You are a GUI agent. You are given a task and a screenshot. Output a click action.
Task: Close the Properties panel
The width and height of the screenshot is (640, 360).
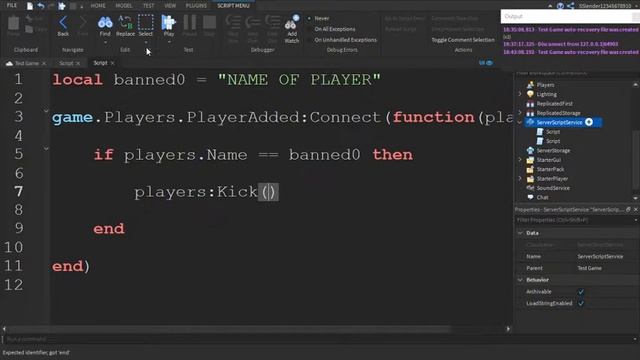636,209
